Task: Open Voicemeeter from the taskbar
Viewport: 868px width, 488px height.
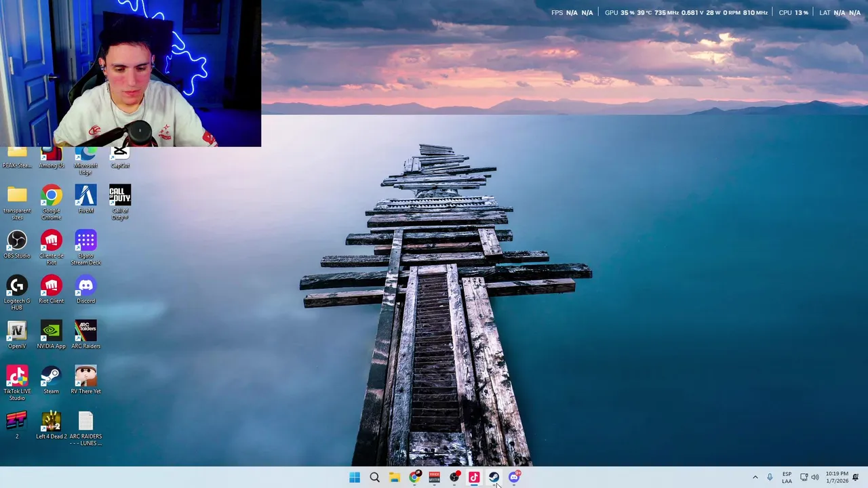Action: 434,477
